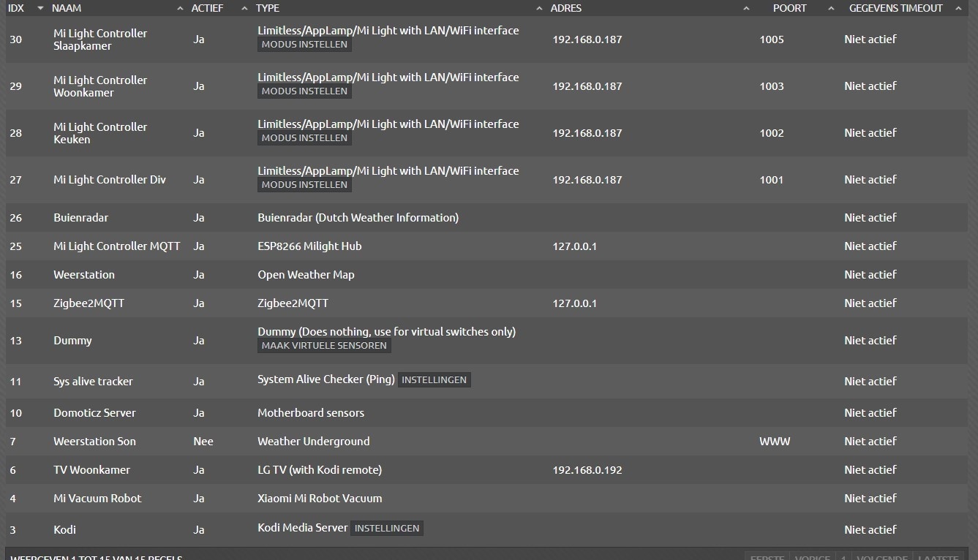Click port value 1002

click(x=772, y=133)
